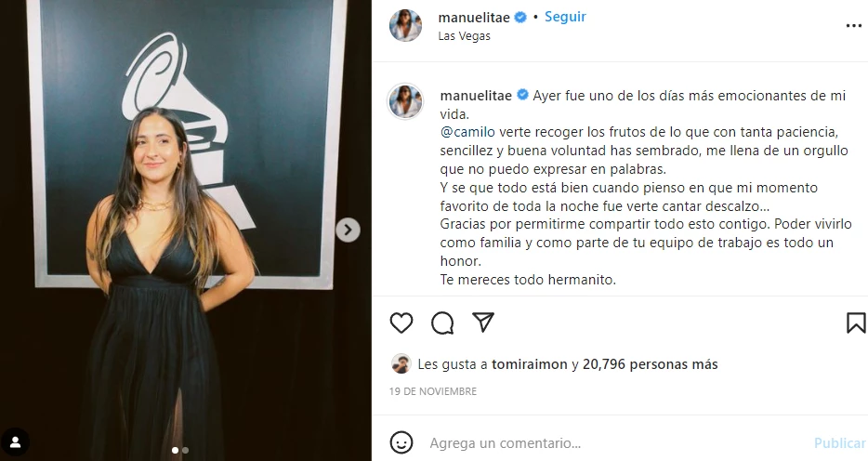Click the Publicar comment button
This screenshot has width=868, height=461.
click(x=839, y=443)
